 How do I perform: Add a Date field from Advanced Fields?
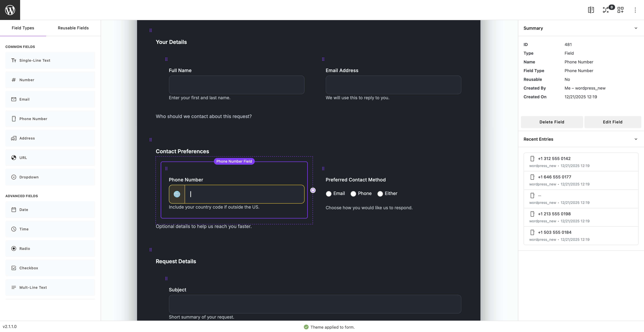[50, 209]
